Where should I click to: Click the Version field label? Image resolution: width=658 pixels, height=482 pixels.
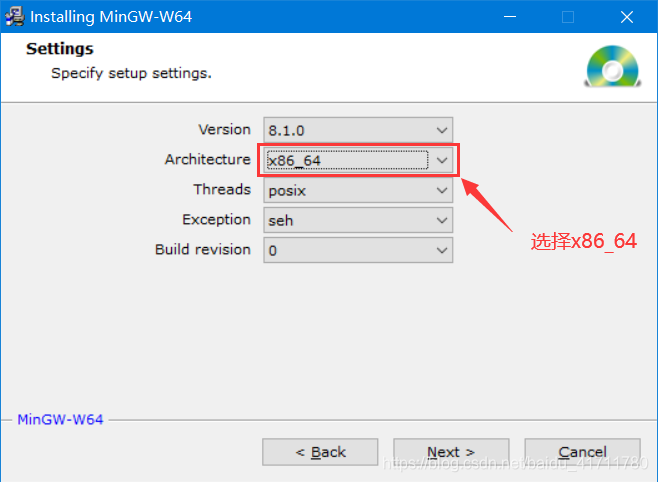[x=225, y=130]
